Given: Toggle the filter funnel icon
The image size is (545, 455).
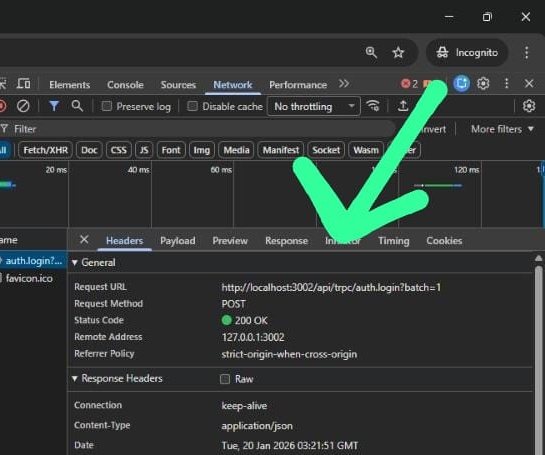Looking at the screenshot, I should click(54, 106).
